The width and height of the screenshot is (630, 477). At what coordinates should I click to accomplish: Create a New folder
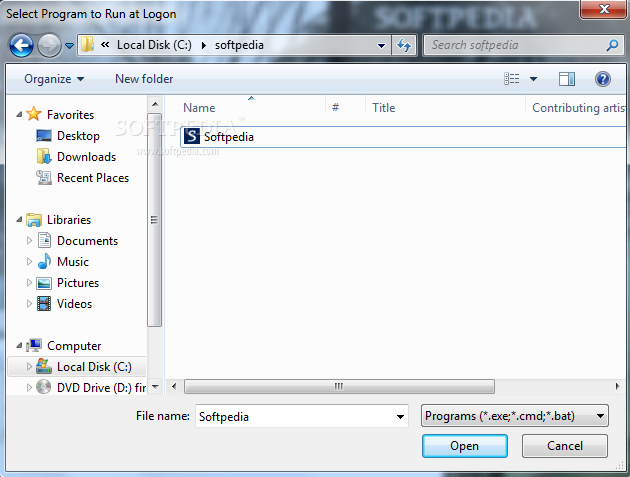click(144, 79)
